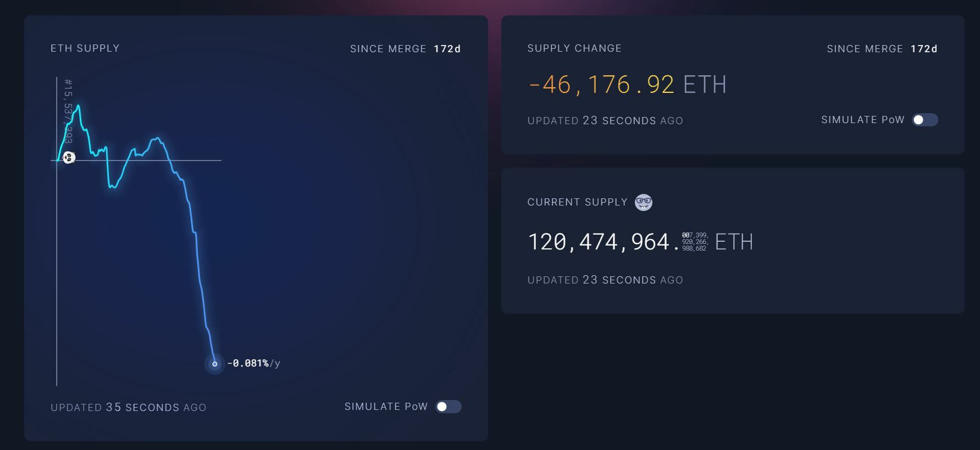Click Updated timestamp under current supply value
The image size is (980, 450).
(x=605, y=280)
